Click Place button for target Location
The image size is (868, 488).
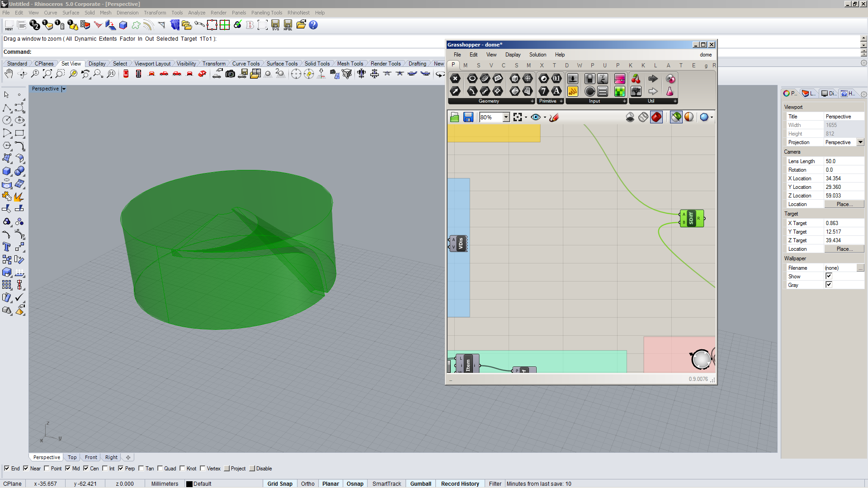pyautogui.click(x=844, y=249)
